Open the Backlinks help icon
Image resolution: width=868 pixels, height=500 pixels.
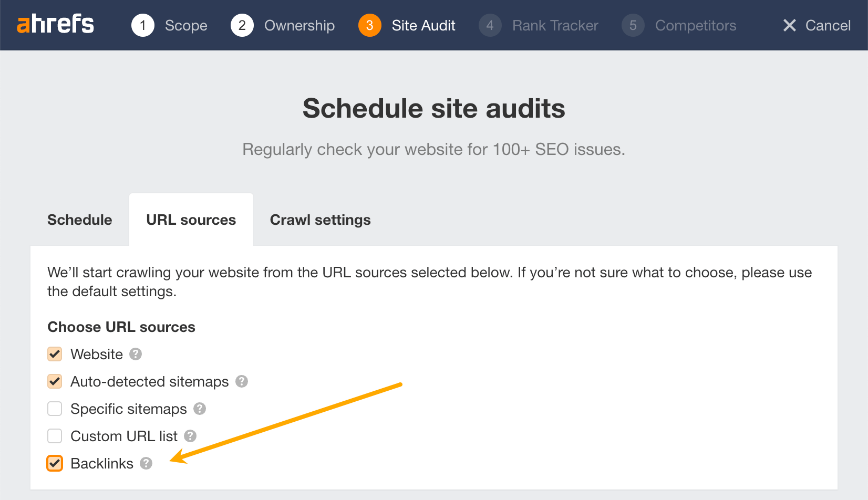pyautogui.click(x=146, y=463)
